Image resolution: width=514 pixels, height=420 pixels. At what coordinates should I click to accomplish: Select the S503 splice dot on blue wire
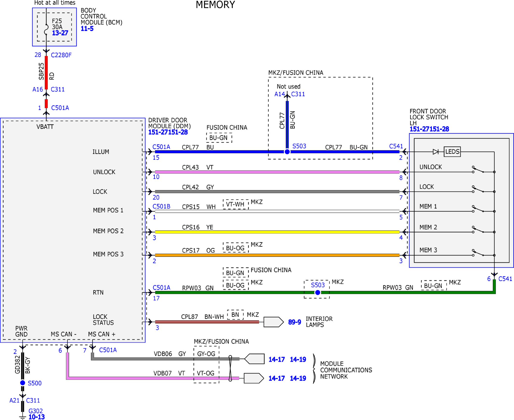[x=287, y=152]
